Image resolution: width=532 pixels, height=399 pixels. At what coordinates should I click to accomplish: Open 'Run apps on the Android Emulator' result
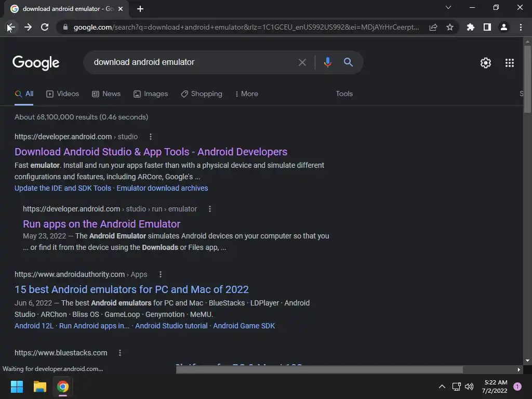pyautogui.click(x=101, y=224)
